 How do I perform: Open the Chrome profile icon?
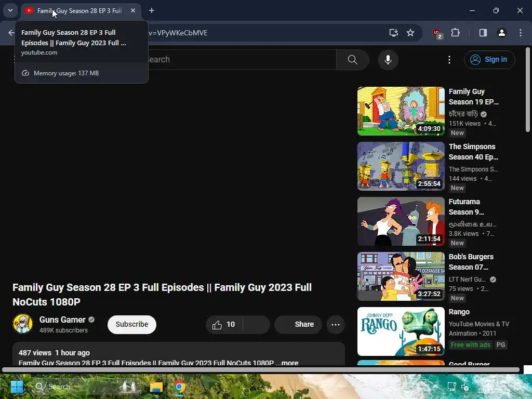[502, 33]
